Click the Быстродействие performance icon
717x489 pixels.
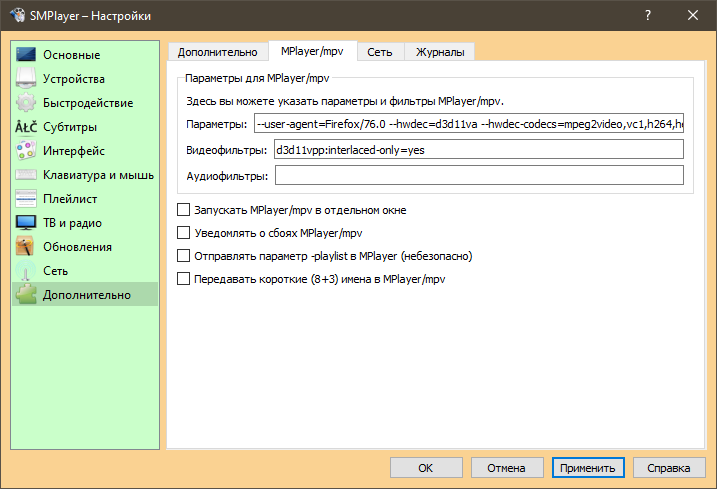tap(26, 103)
